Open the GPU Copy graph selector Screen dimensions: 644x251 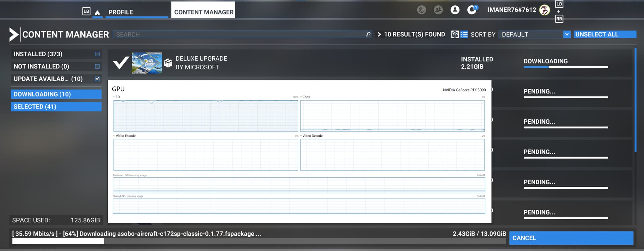[x=301, y=97]
